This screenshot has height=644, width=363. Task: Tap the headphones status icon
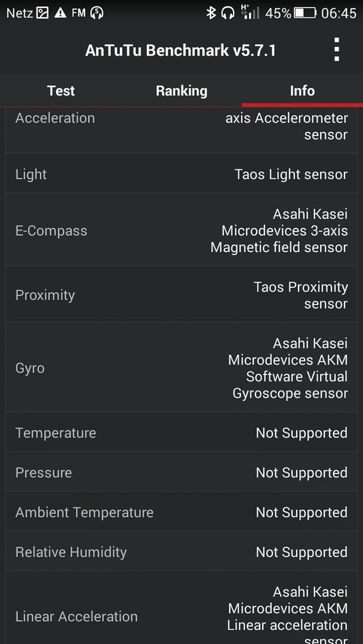tap(227, 13)
